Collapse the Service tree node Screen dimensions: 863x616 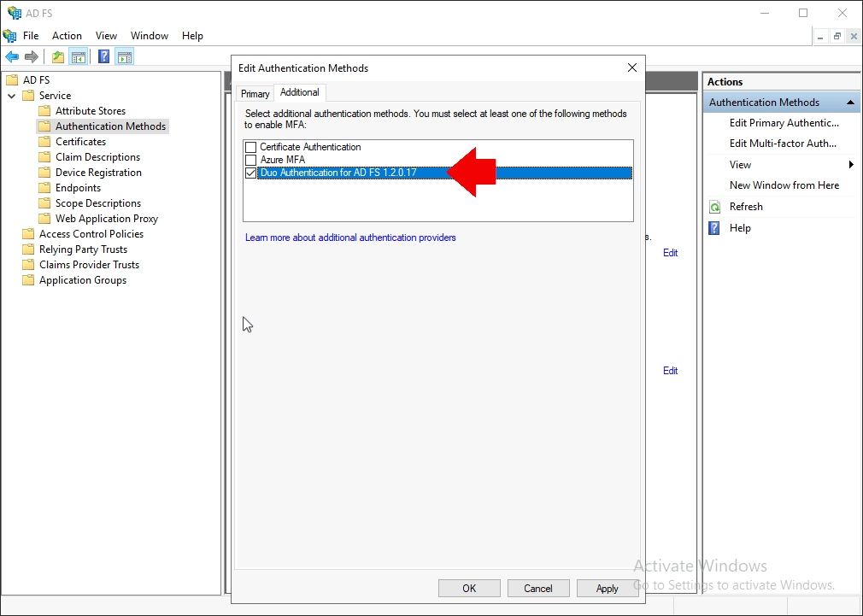(x=12, y=96)
